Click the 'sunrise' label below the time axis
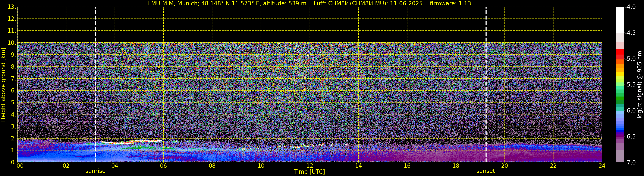 pos(95,171)
